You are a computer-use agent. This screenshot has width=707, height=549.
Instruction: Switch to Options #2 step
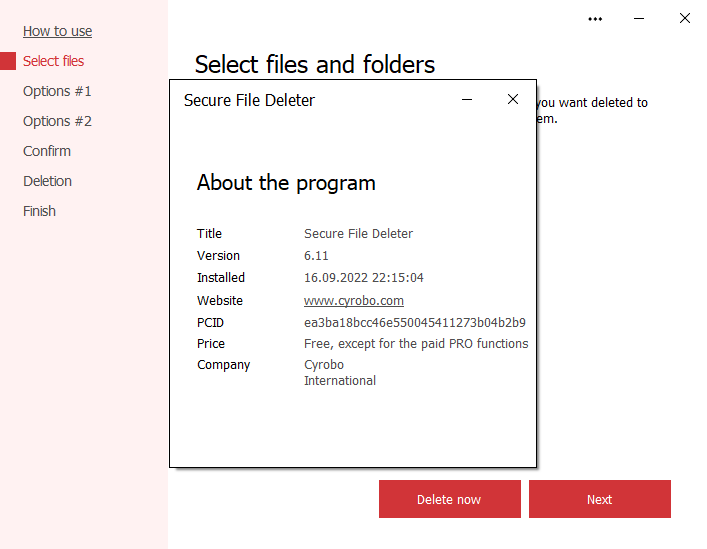point(57,121)
